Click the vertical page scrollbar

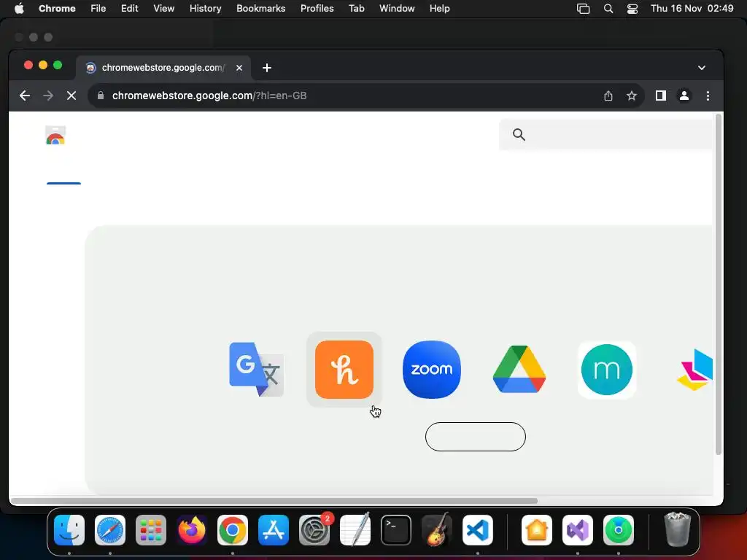pyautogui.click(x=719, y=284)
